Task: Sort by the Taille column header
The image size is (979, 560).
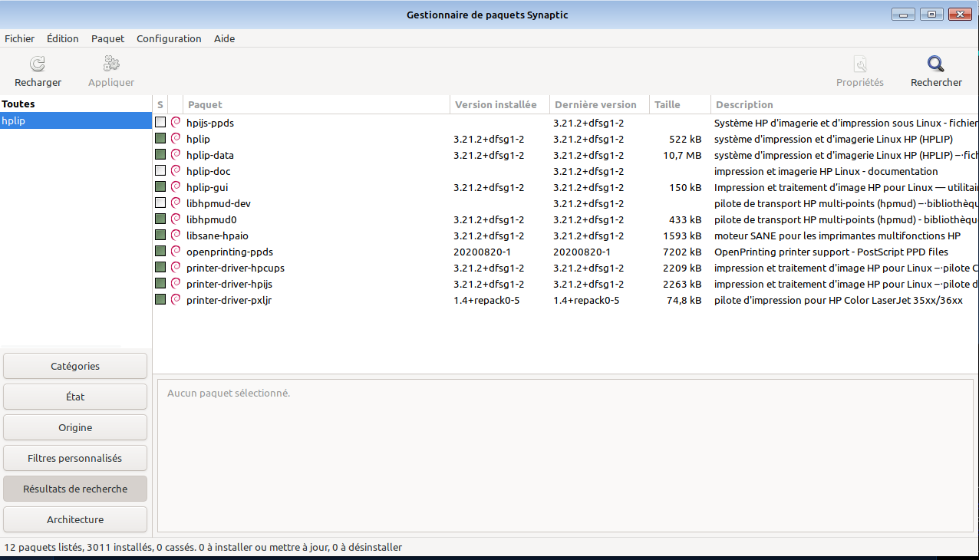Action: point(667,105)
